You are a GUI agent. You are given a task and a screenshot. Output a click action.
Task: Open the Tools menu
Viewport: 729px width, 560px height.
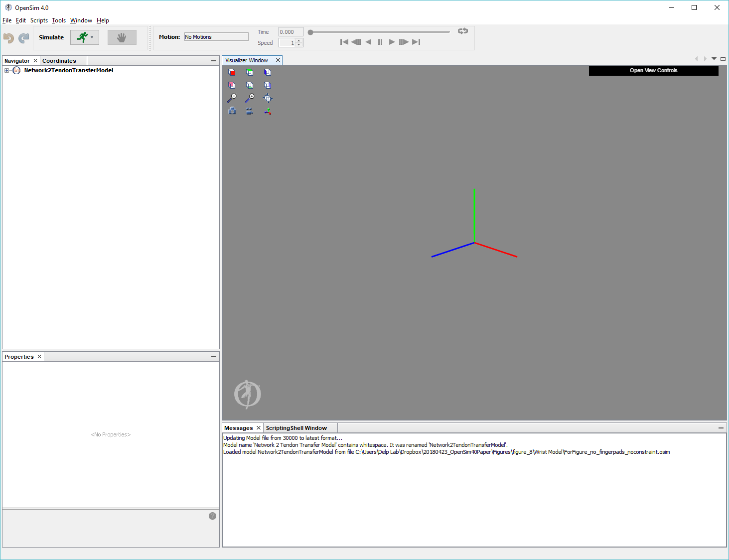(x=58, y=20)
